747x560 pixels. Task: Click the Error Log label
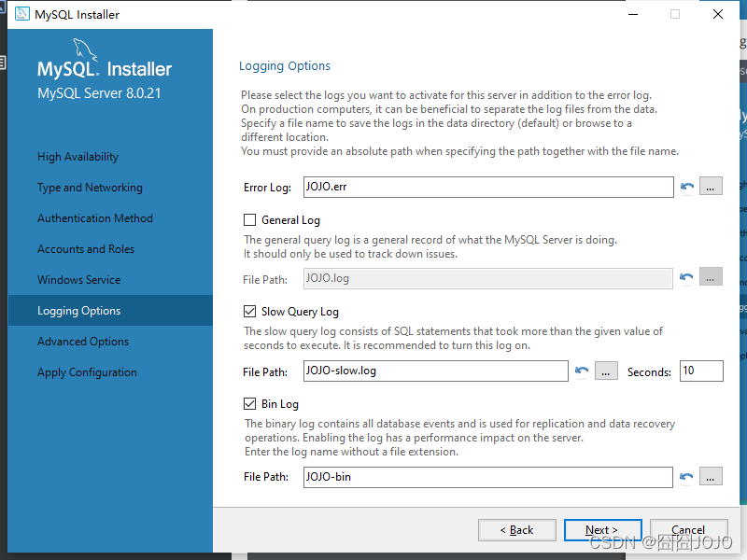[x=267, y=188]
